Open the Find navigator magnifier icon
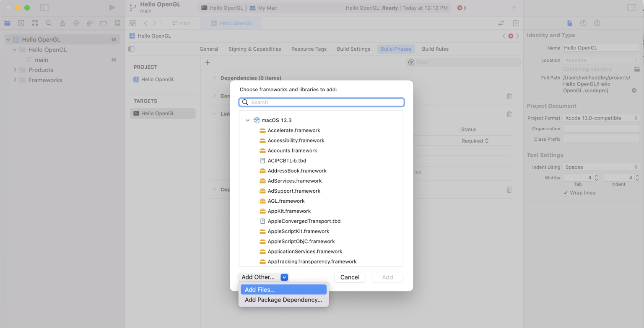644x328 pixels. 49,23
